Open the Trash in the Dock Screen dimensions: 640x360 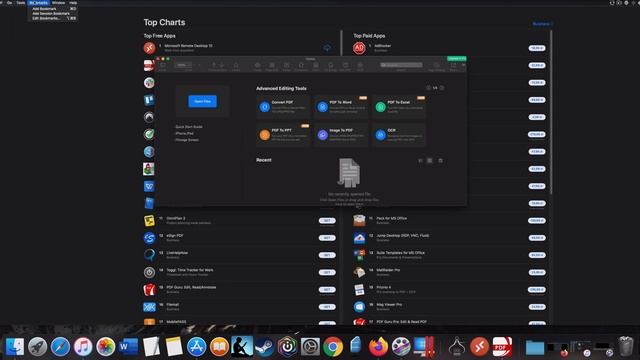click(x=625, y=347)
